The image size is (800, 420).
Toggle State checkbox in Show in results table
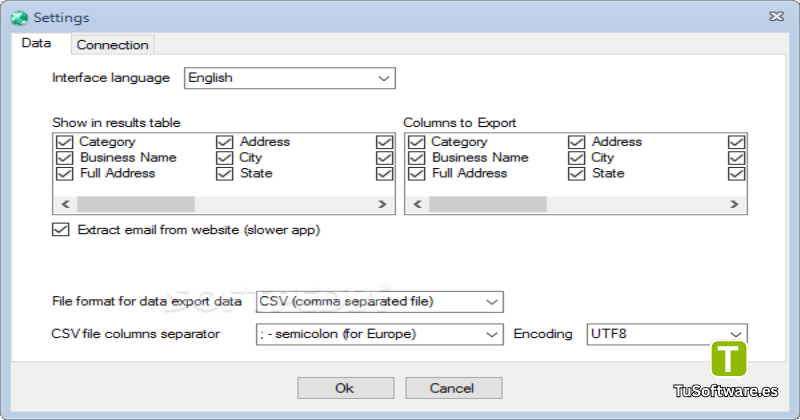click(224, 174)
